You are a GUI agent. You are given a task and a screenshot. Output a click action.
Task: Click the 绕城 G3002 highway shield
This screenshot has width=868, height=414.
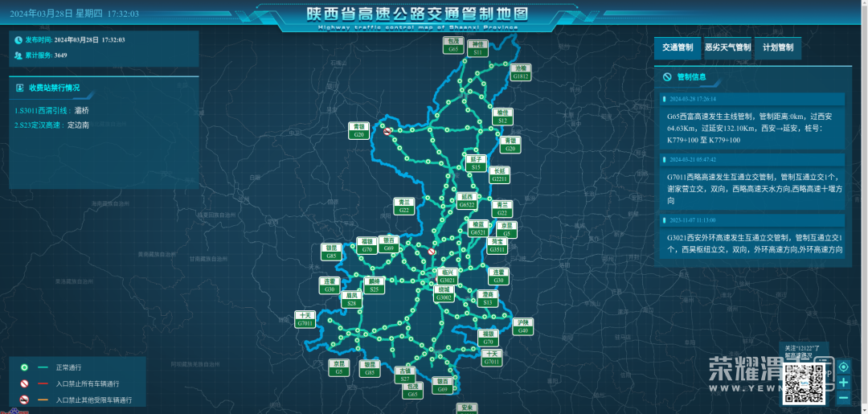click(x=444, y=293)
